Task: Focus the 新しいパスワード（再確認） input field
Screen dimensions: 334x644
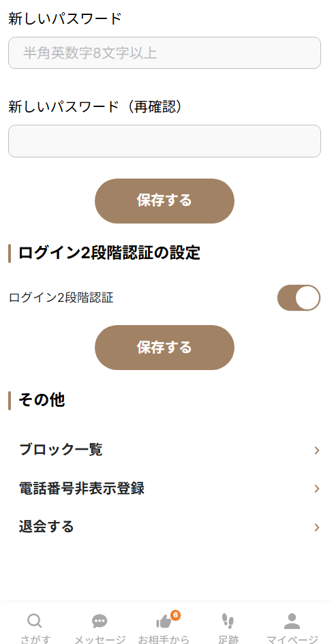Action: [164, 141]
